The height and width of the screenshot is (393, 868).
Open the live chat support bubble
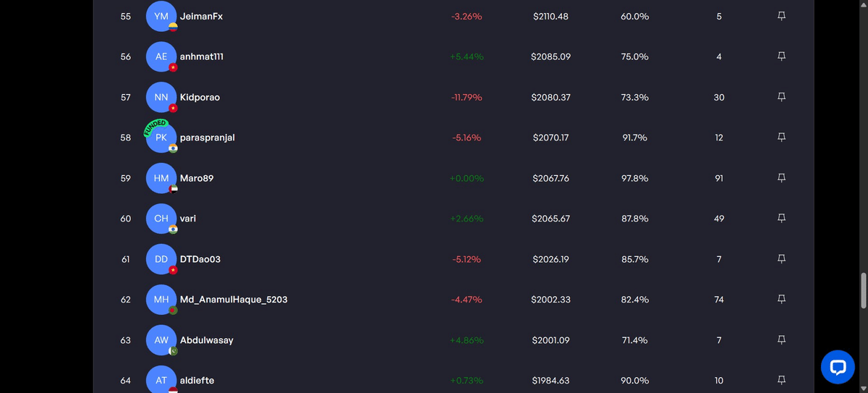coord(838,367)
